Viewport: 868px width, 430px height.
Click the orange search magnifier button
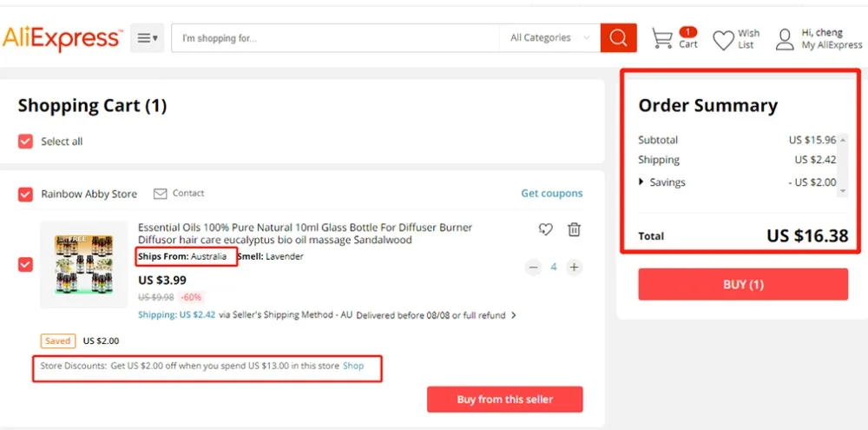click(x=618, y=37)
